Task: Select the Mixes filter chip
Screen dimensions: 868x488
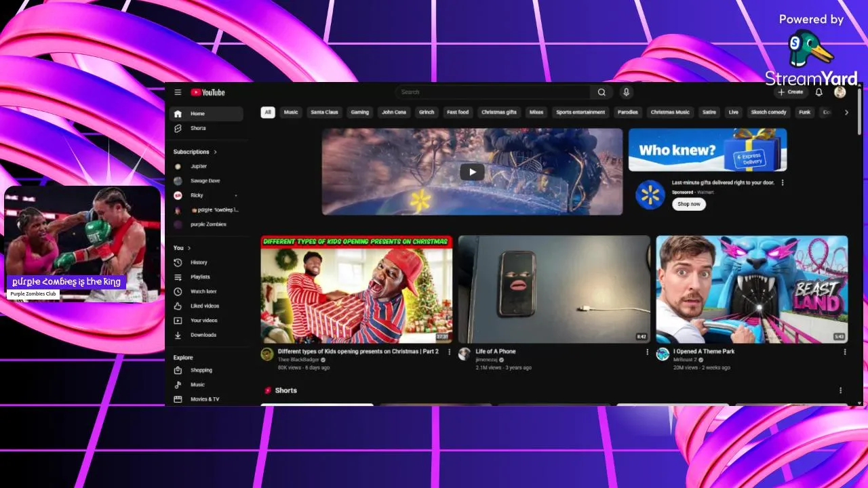Action: pos(536,113)
